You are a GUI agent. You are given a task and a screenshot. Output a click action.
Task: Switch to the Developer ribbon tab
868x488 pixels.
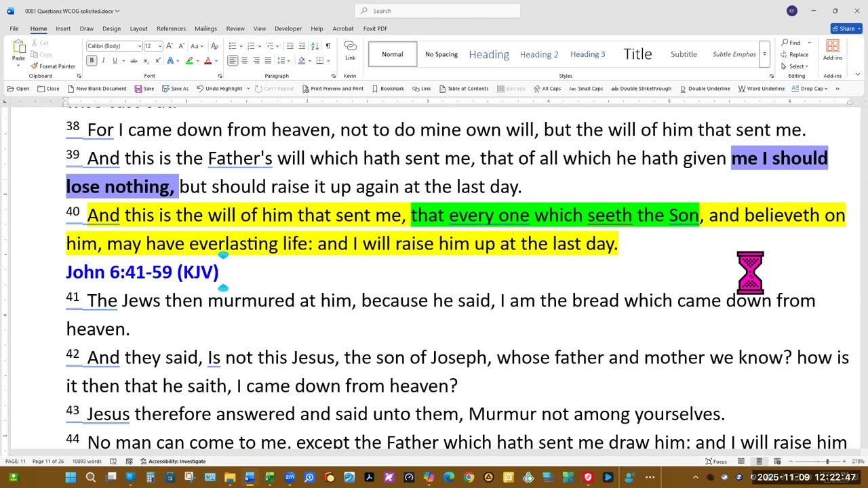[288, 28]
